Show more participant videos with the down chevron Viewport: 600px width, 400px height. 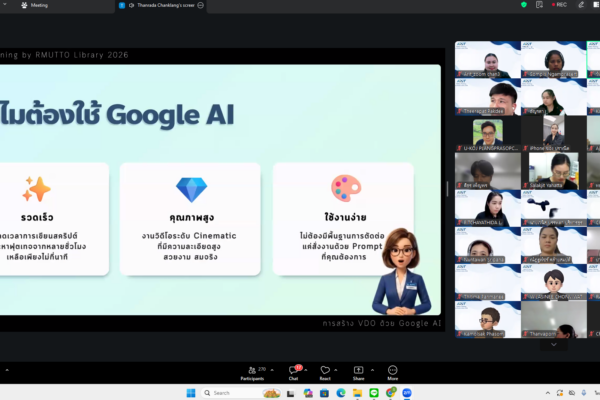point(554,344)
